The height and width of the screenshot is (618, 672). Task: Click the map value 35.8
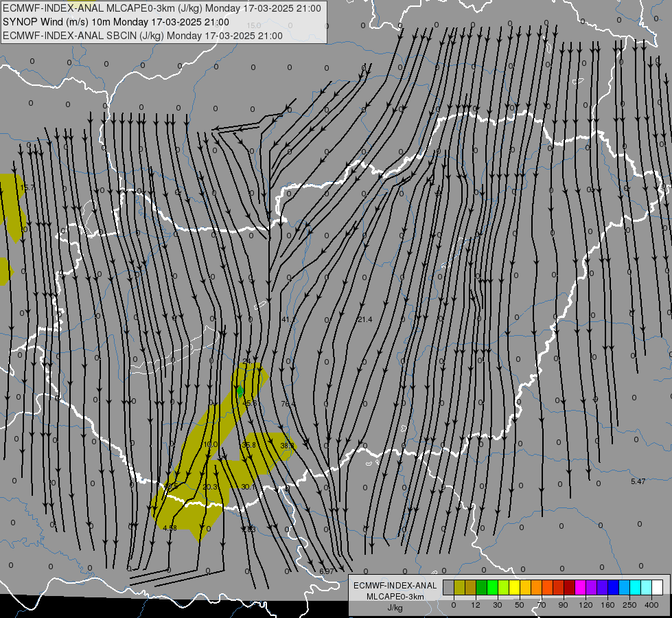click(249, 445)
